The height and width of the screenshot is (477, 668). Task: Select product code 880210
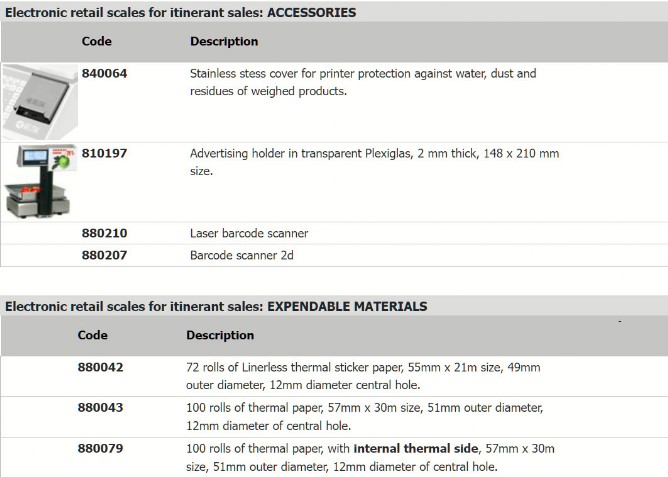tap(104, 233)
